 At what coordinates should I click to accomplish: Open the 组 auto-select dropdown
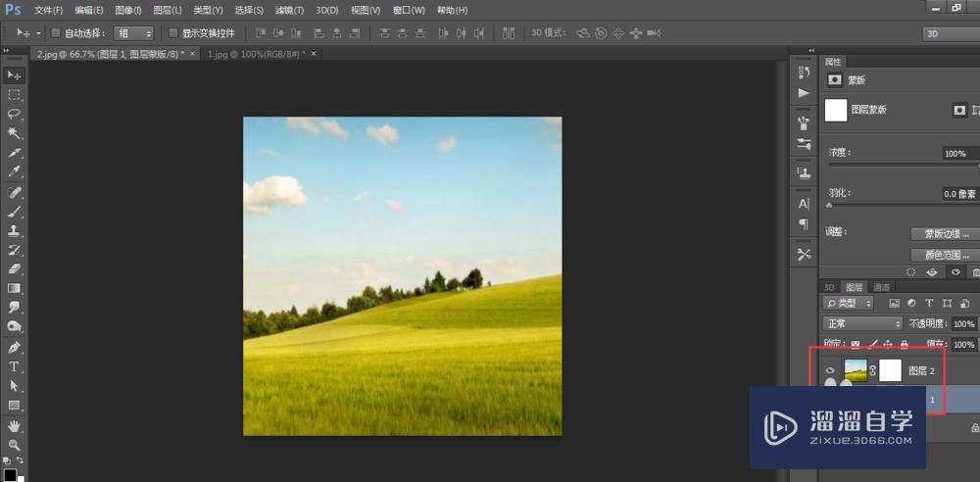(x=134, y=33)
